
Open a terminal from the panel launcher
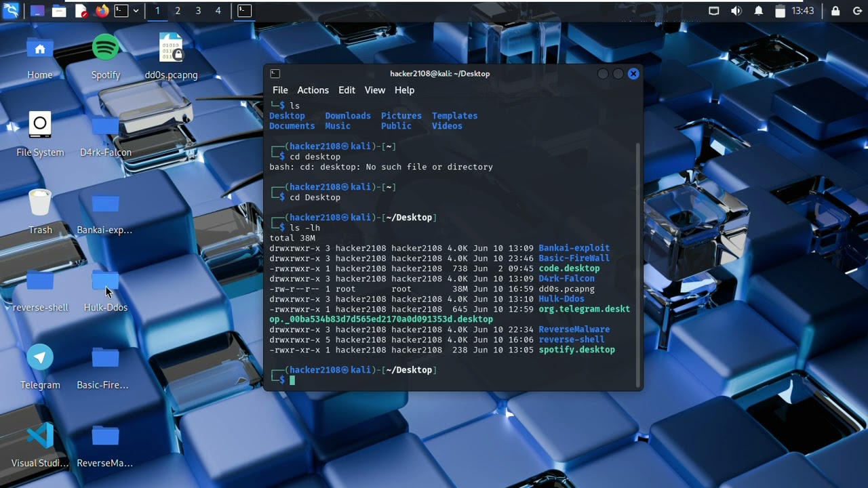[121, 11]
